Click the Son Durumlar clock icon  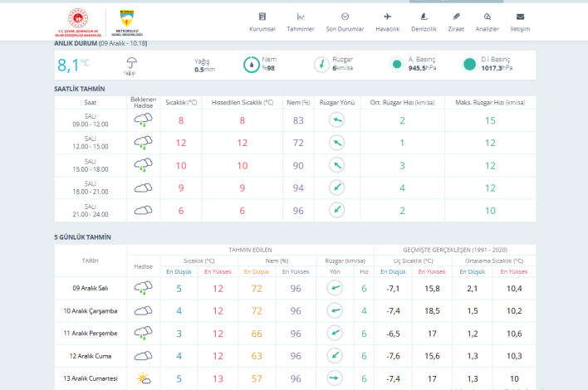(345, 17)
